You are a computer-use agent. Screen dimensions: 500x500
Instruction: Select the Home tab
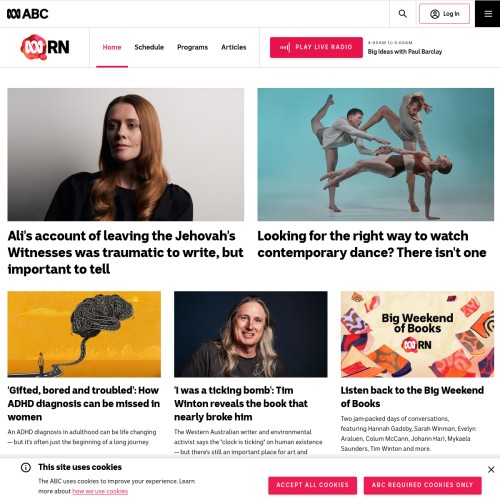(x=112, y=47)
